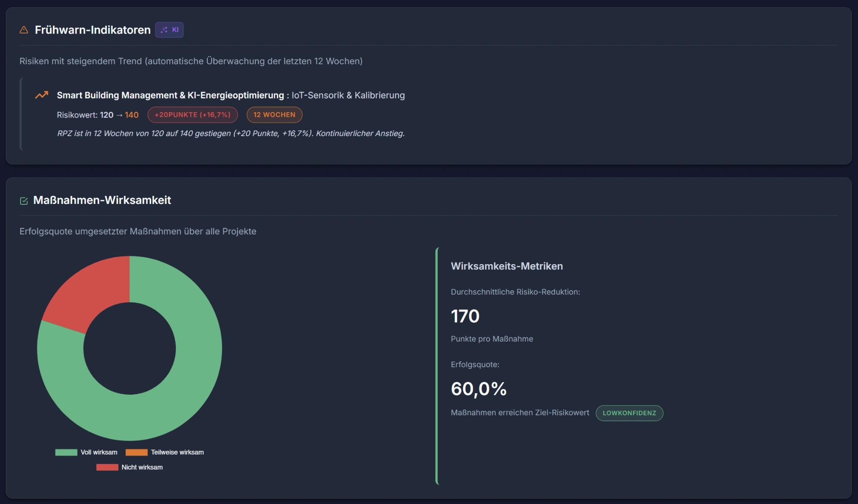This screenshot has height=504, width=858.
Task: Click the orange swatch of Teilweise wirksam
Action: [137, 452]
